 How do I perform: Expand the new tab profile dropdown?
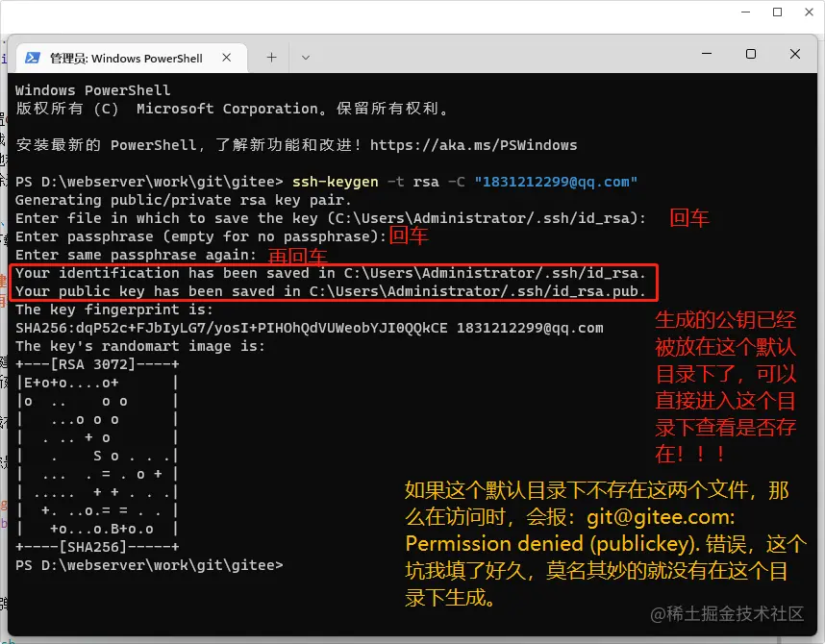coord(306,58)
